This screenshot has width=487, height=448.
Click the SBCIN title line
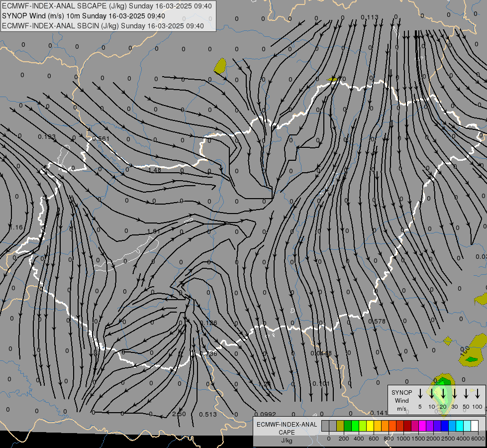point(103,26)
